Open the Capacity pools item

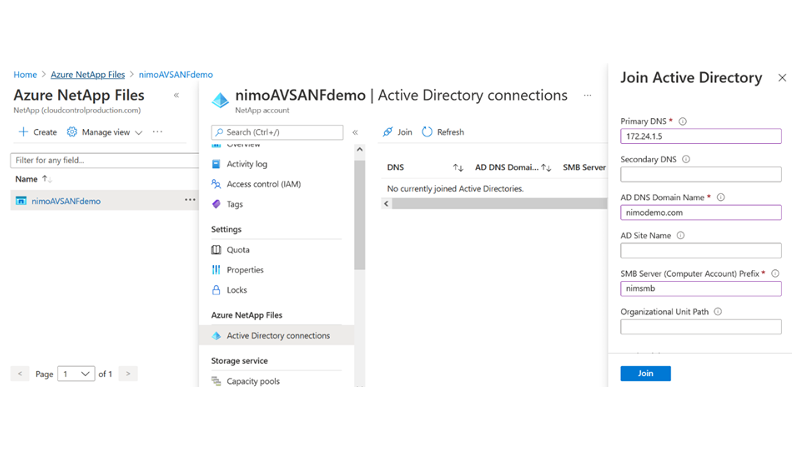[253, 381]
